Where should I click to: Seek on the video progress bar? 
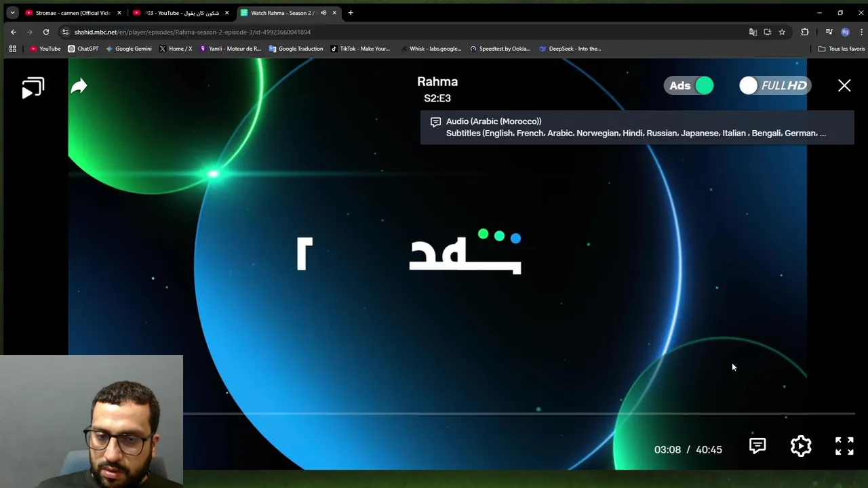pyautogui.click(x=519, y=413)
